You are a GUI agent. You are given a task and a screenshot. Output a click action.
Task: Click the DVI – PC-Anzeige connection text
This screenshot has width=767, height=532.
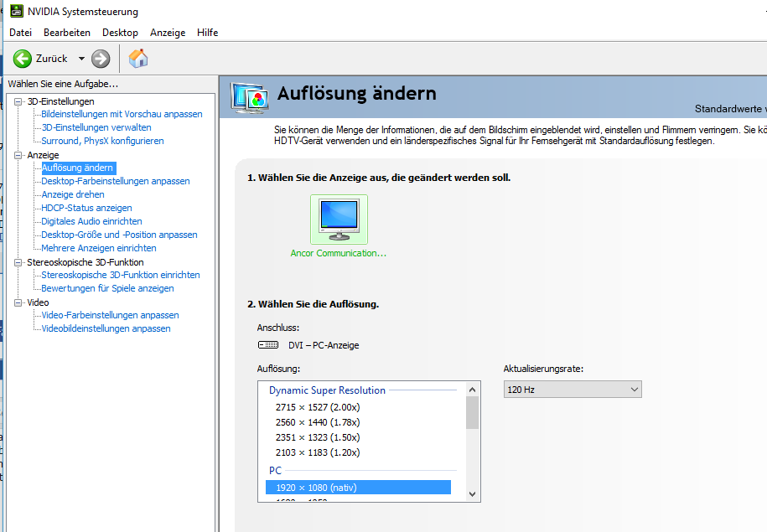[x=324, y=345]
